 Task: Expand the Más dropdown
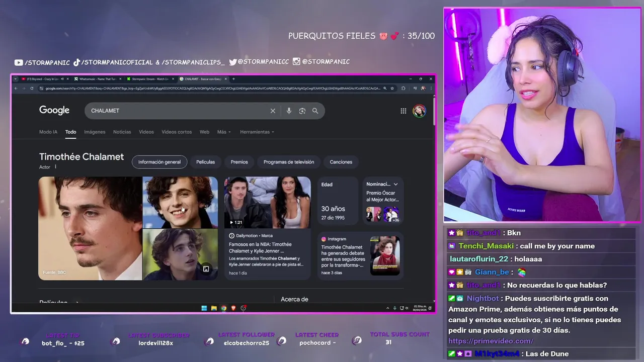coord(224,132)
